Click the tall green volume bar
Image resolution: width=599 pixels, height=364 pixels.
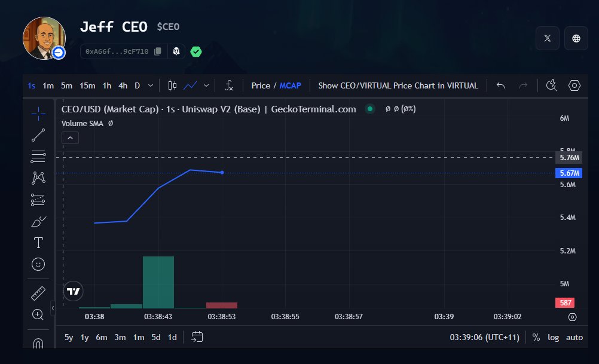point(158,282)
